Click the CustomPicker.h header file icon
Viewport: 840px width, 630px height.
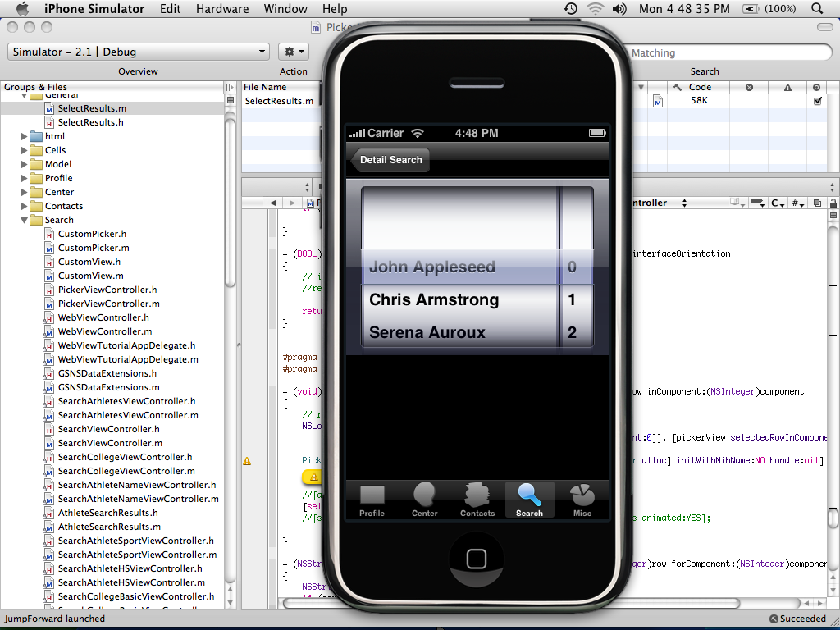pyautogui.click(x=49, y=234)
